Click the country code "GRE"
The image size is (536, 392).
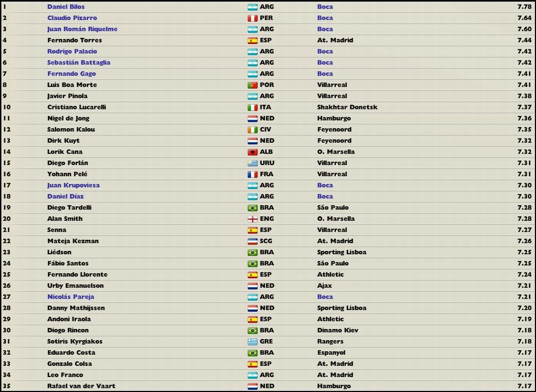point(266,341)
